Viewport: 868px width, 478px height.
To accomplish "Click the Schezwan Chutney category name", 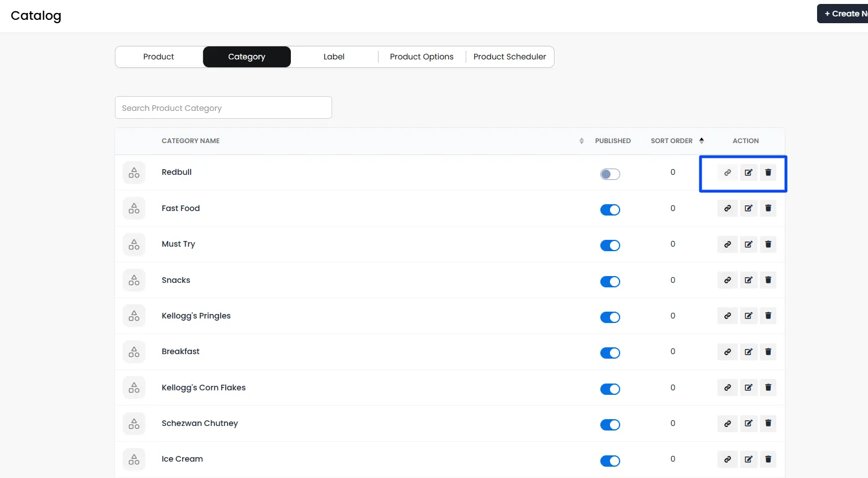I will click(x=200, y=423).
